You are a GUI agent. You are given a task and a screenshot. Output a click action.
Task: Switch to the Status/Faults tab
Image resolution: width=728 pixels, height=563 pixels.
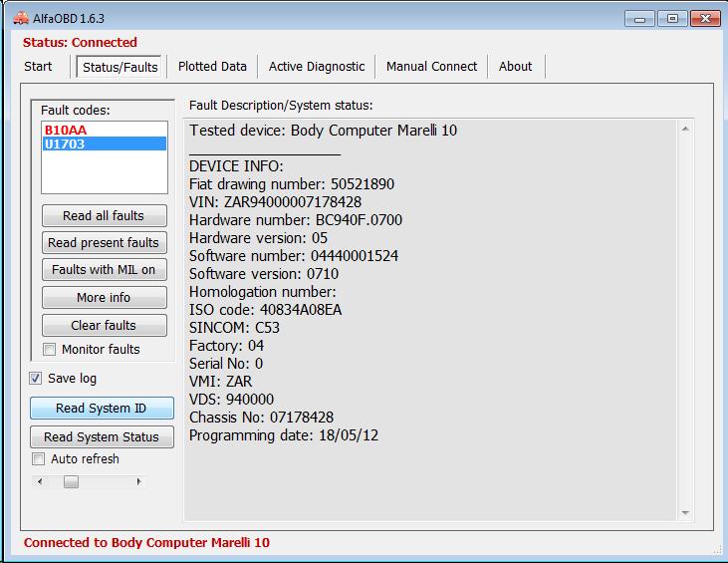(120, 67)
